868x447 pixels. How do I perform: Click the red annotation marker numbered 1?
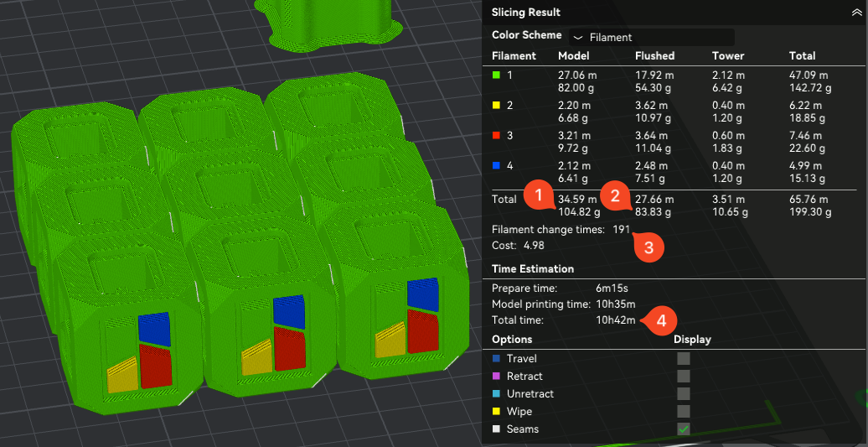(537, 196)
